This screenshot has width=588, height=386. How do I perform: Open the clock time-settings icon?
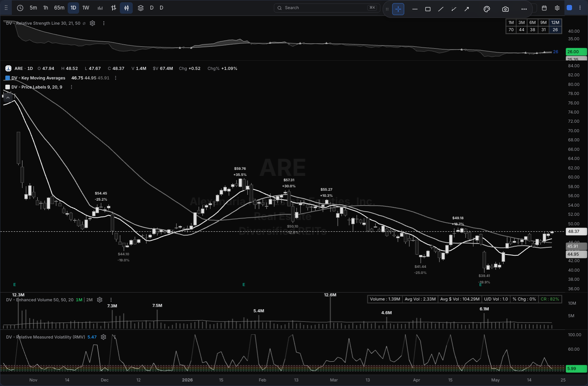pyautogui.click(x=20, y=8)
